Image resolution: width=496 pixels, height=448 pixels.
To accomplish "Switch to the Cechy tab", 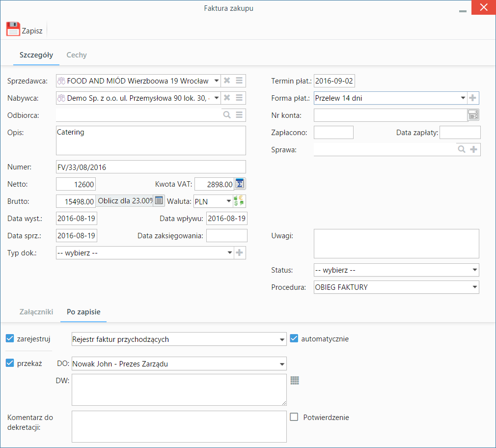I will pyautogui.click(x=77, y=55).
